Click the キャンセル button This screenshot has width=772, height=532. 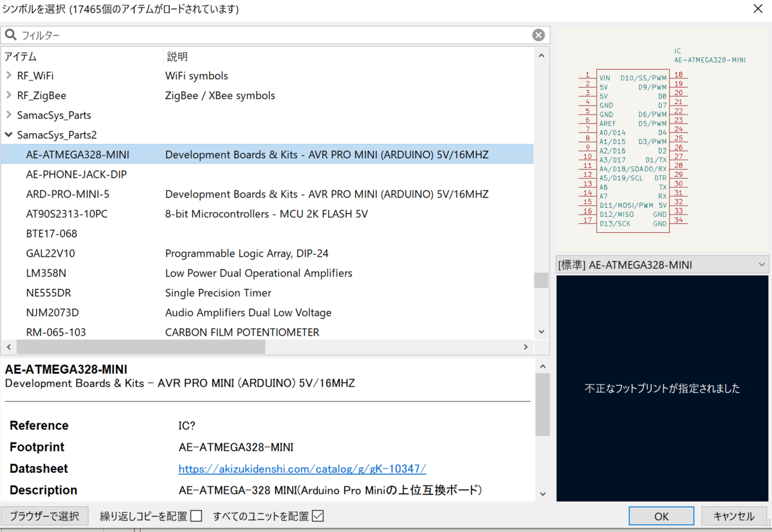tap(734, 516)
